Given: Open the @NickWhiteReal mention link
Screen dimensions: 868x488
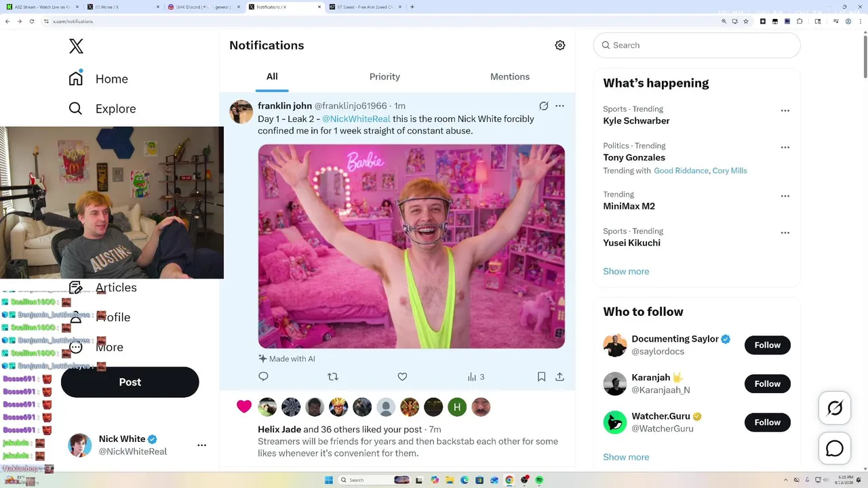Looking at the screenshot, I should 356,119.
